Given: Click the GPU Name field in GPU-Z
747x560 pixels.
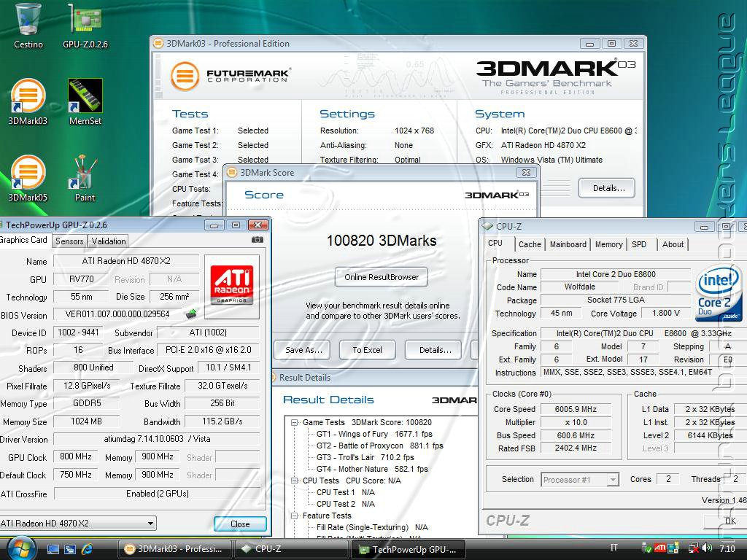Looking at the screenshot, I should click(126, 261).
